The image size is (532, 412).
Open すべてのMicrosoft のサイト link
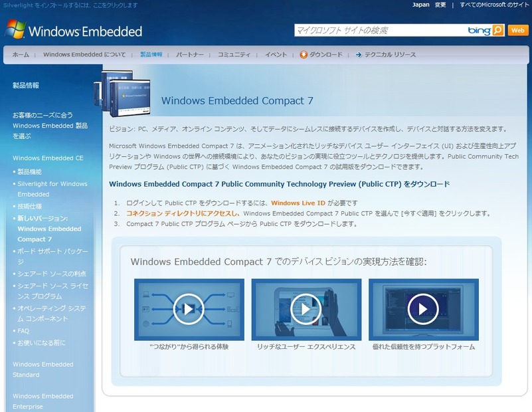point(493,5)
